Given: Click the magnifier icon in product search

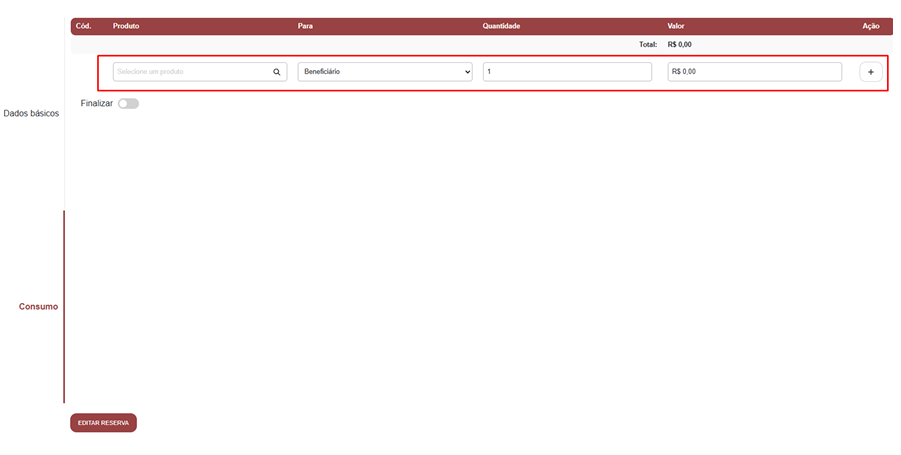Looking at the screenshot, I should (x=277, y=72).
